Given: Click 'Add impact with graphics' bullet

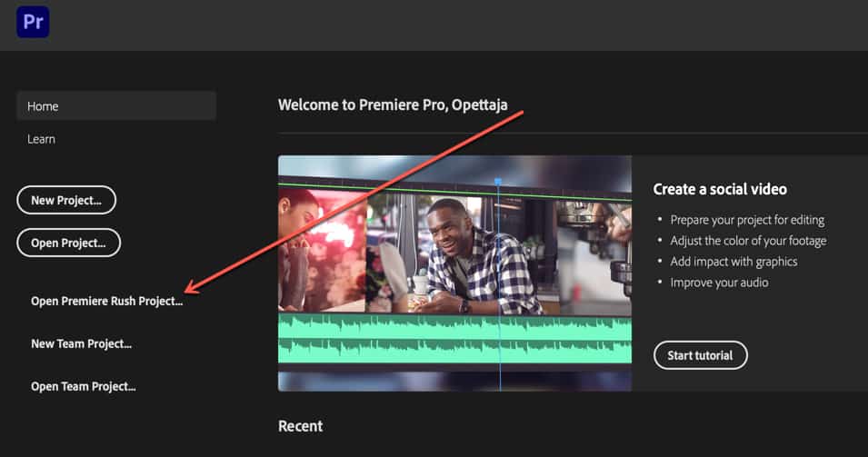Looking at the screenshot, I should (733, 262).
